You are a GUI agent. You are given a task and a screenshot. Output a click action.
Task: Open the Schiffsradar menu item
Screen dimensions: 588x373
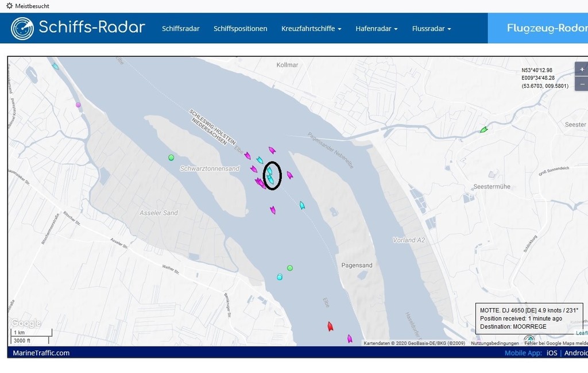[x=181, y=29]
